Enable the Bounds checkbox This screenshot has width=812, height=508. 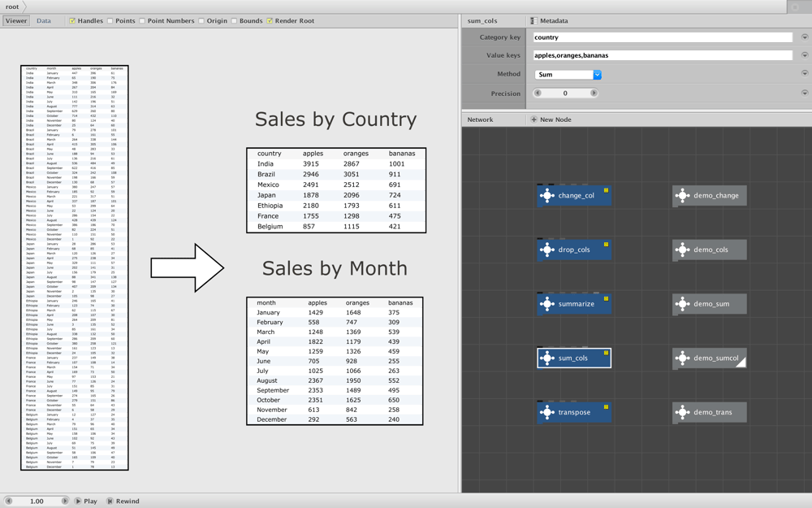click(234, 21)
